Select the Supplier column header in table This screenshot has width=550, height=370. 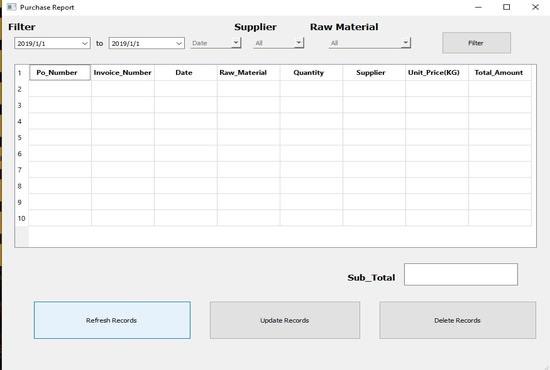click(x=374, y=72)
